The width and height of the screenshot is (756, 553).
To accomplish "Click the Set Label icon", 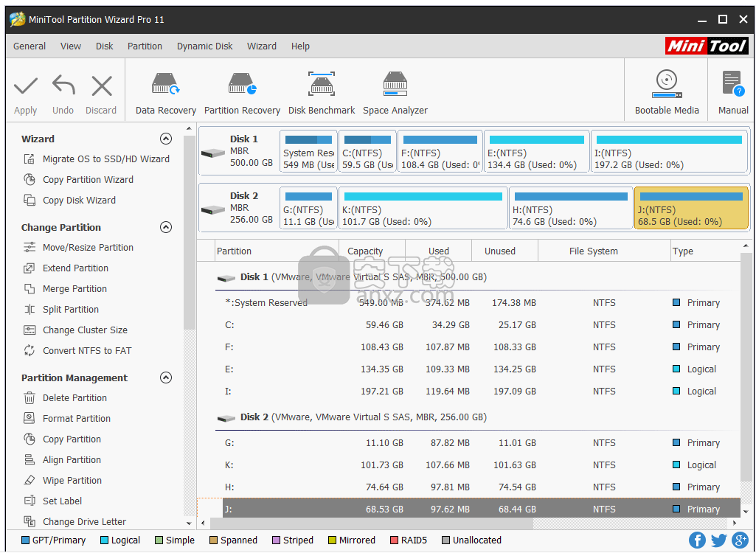I will tap(30, 501).
